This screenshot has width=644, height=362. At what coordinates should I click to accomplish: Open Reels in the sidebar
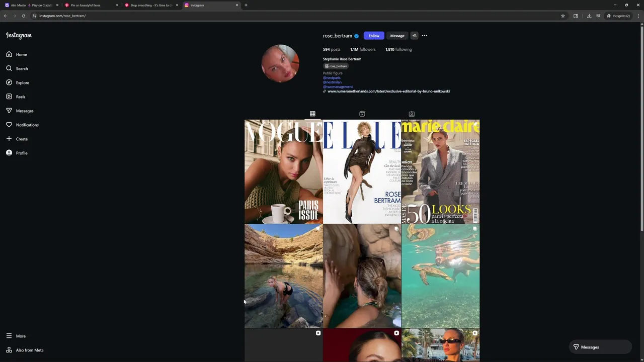[x=16, y=97]
